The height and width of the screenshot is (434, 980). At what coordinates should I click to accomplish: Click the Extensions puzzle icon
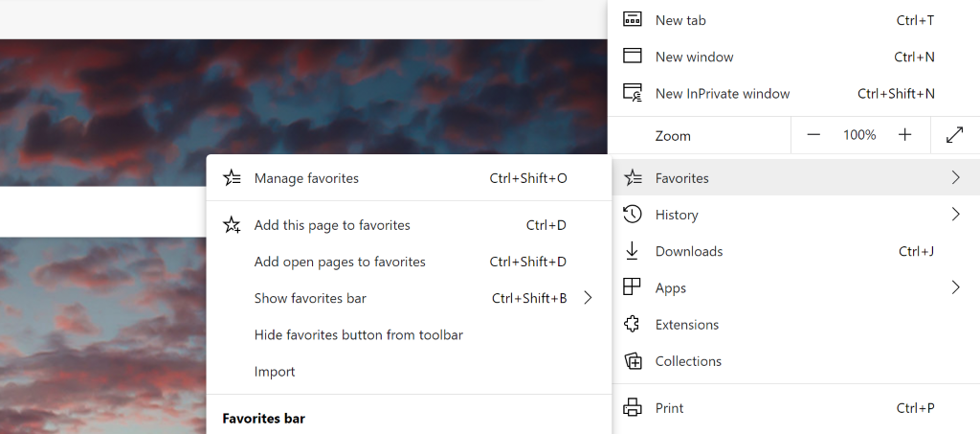point(632,324)
